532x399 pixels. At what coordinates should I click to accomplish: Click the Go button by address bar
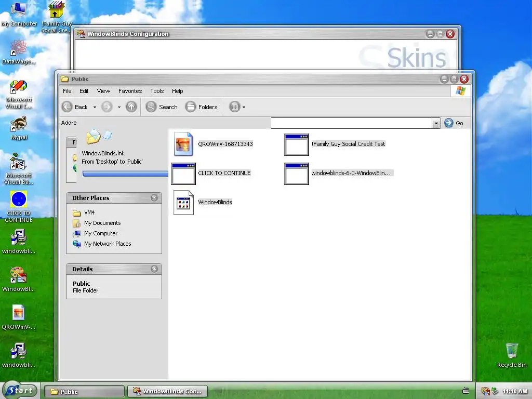(x=454, y=123)
